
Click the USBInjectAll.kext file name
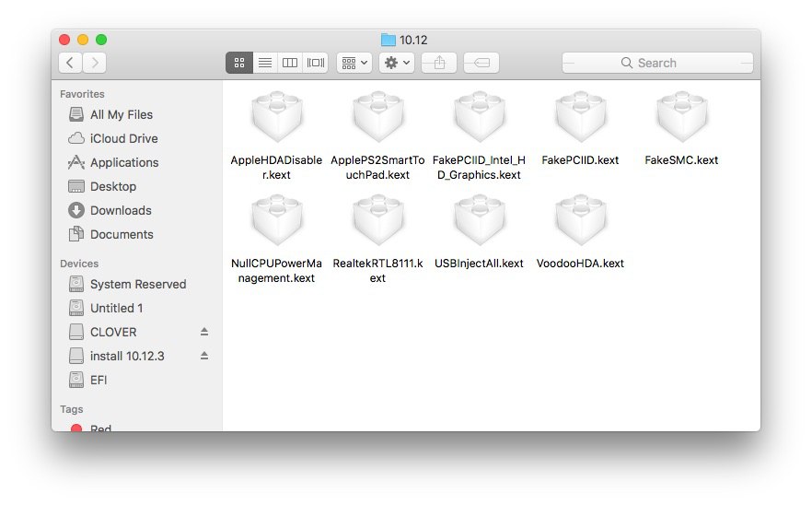479,264
